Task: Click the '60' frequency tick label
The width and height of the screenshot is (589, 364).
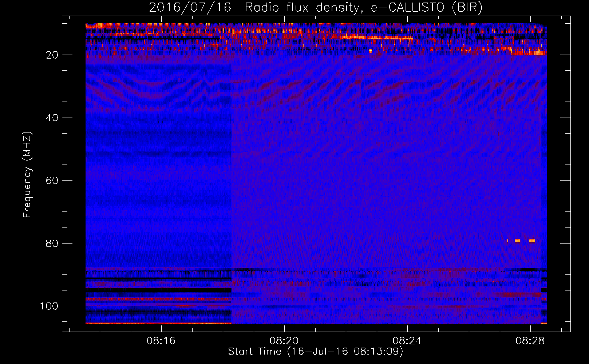Action: (x=52, y=181)
